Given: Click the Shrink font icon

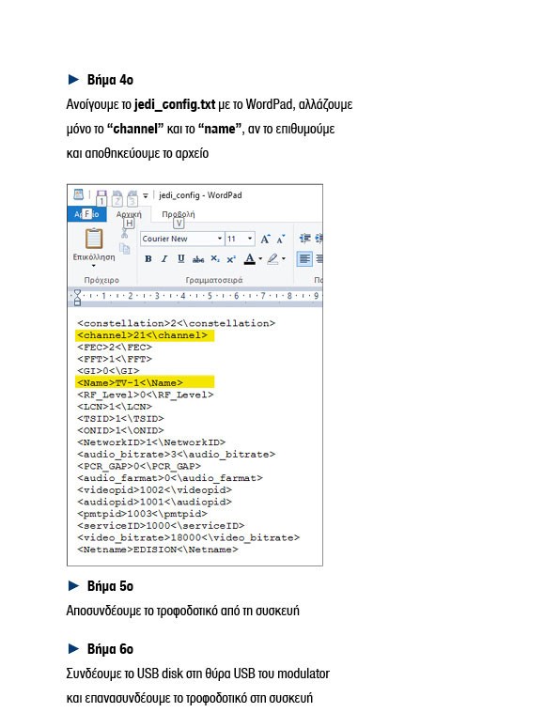Looking at the screenshot, I should tap(280, 240).
